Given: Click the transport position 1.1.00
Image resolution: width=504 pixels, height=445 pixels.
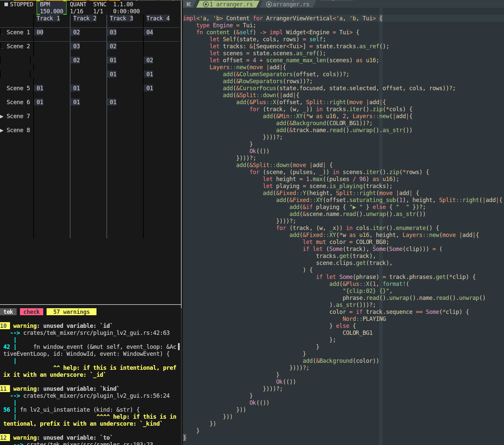Looking at the screenshot, I should tap(123, 4).
